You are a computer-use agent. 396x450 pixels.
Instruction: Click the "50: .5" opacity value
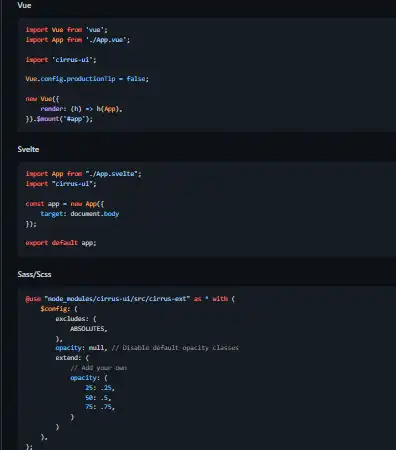point(98,398)
